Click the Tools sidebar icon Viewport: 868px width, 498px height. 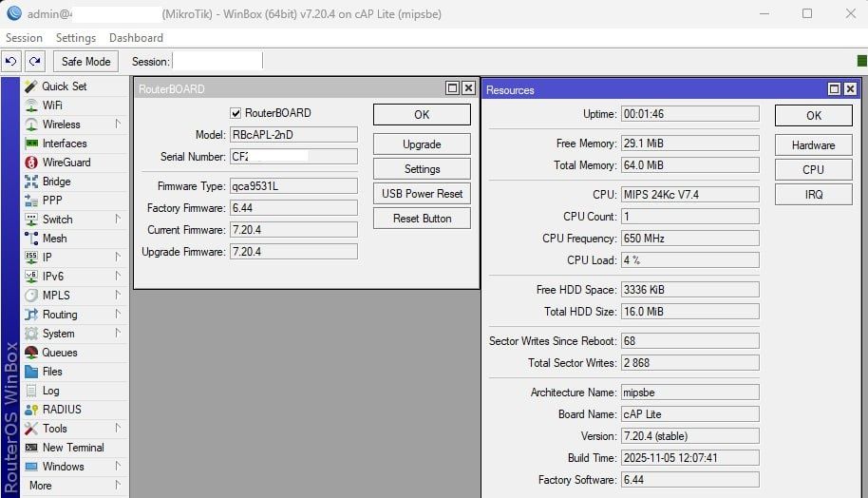[x=31, y=429]
